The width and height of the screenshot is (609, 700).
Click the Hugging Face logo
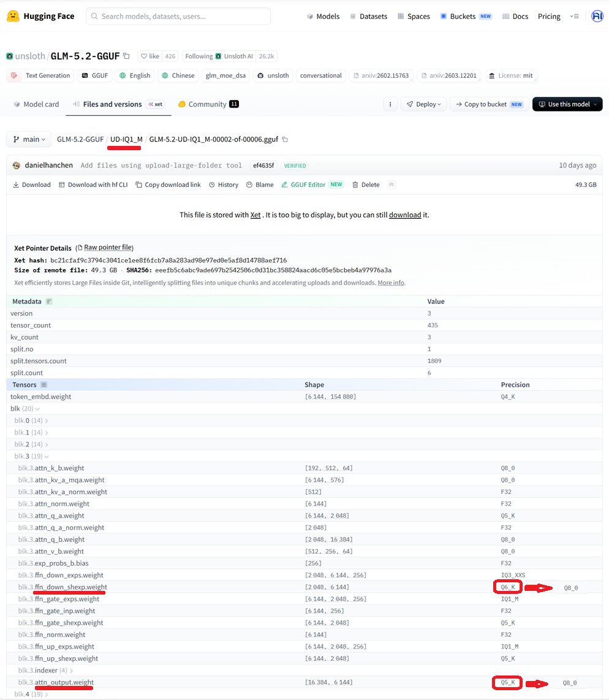coord(40,16)
